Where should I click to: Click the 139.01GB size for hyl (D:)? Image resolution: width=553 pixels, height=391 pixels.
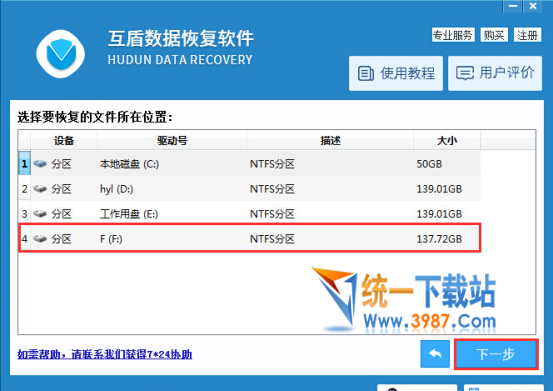click(439, 189)
